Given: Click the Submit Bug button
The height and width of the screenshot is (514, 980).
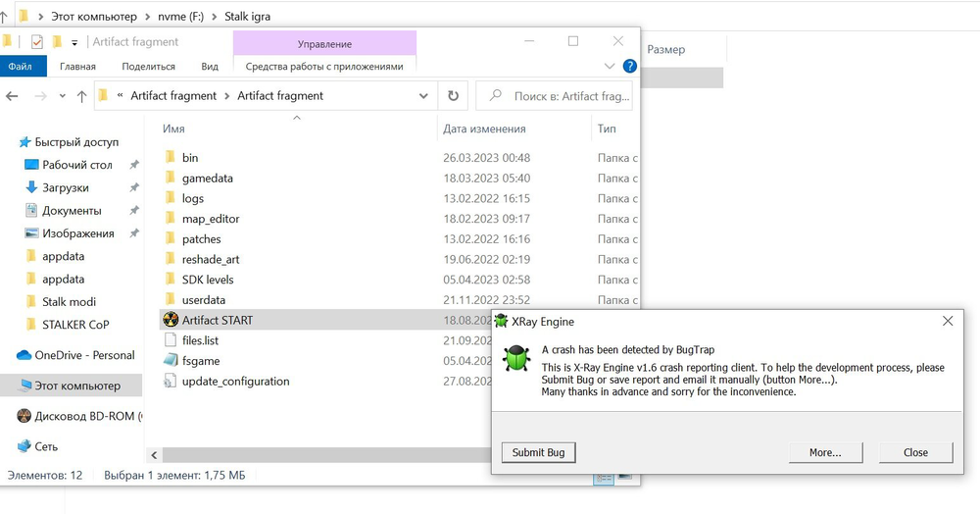Looking at the screenshot, I should coord(538,452).
